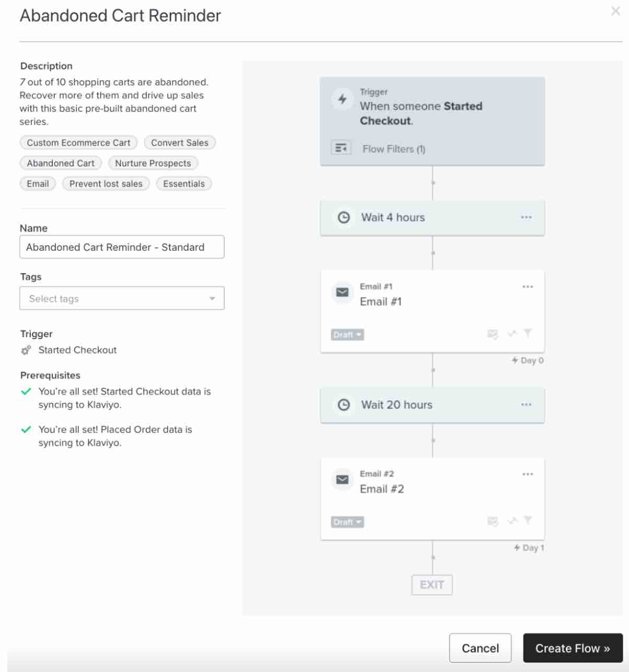Expand the Select tags dropdown
This screenshot has width=629, height=672.
coord(122,298)
